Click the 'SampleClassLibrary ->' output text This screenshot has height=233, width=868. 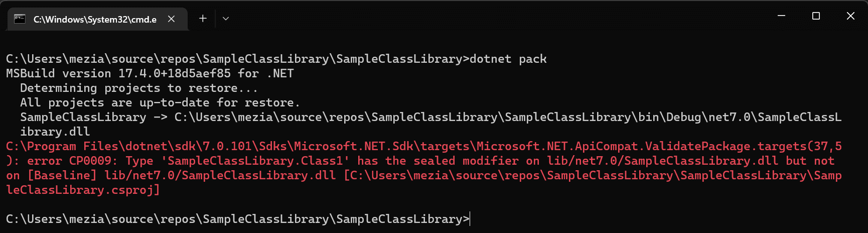pos(93,118)
